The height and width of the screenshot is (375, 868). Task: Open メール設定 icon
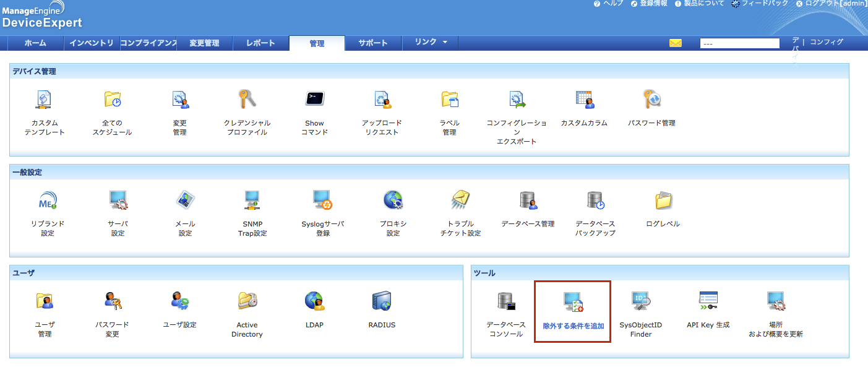186,200
